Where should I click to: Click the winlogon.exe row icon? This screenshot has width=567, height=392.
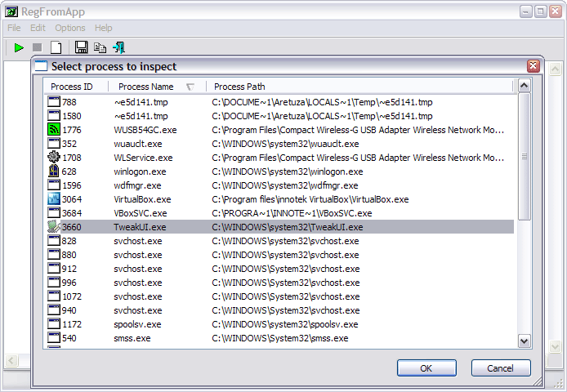54,171
